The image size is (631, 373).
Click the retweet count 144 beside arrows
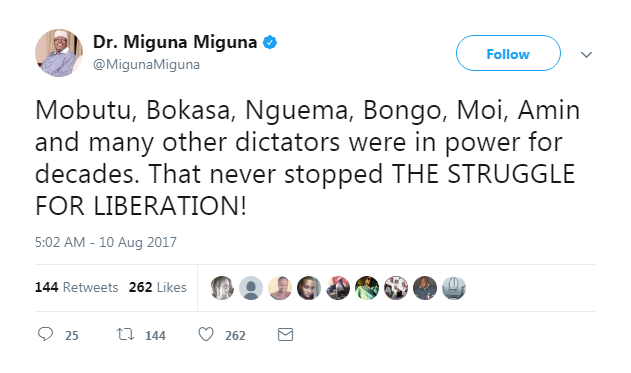155,336
